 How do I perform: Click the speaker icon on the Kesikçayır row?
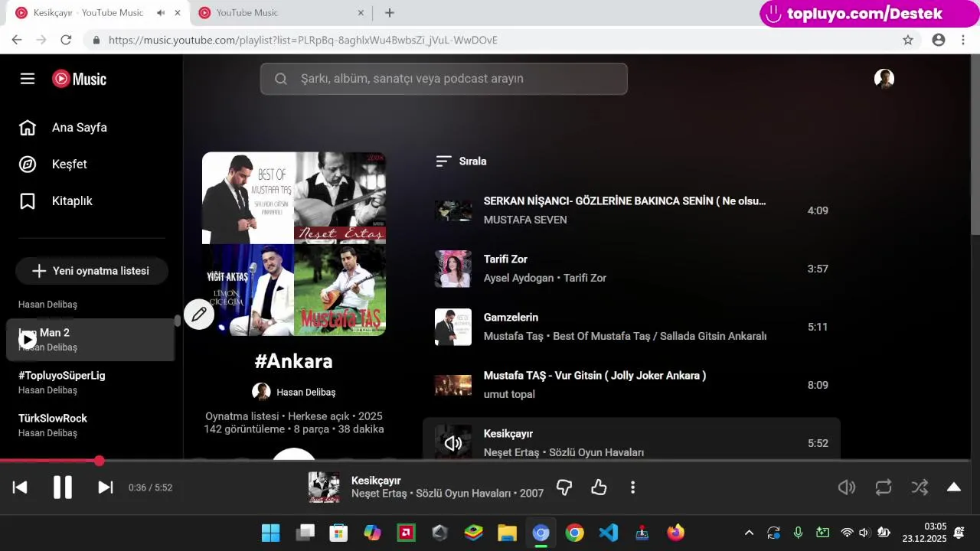pos(453,443)
